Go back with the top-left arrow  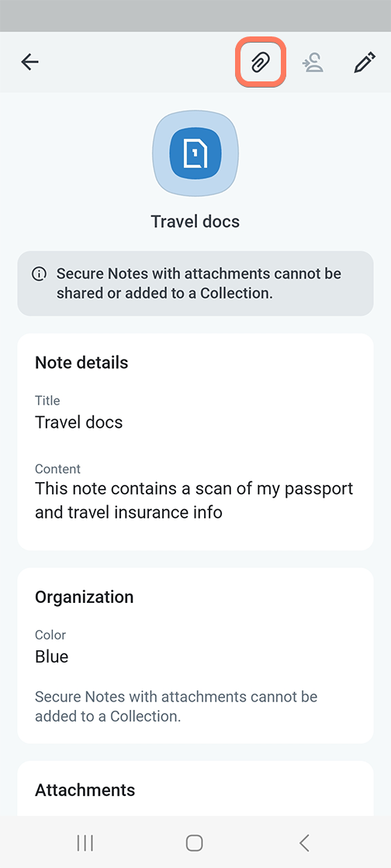(x=30, y=62)
